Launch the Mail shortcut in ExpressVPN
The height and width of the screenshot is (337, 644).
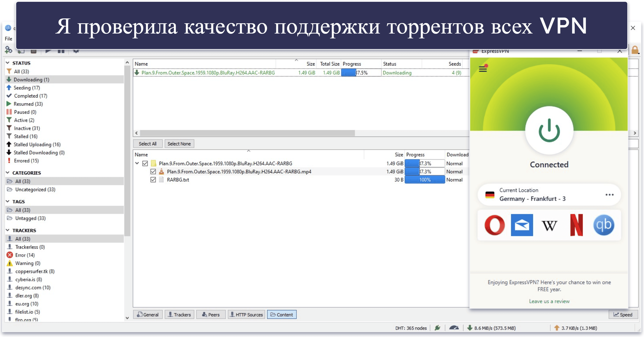pos(522,225)
